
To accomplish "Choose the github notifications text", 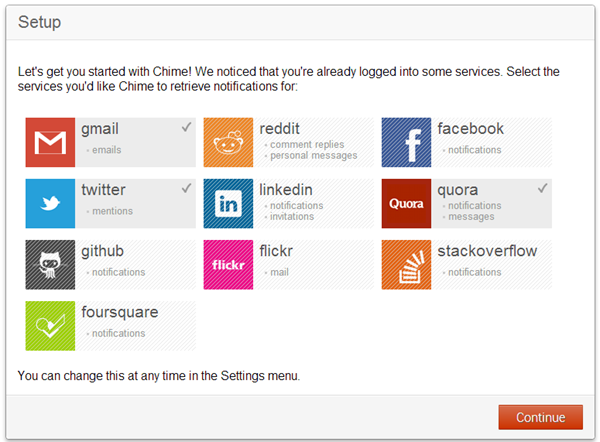I will (119, 272).
